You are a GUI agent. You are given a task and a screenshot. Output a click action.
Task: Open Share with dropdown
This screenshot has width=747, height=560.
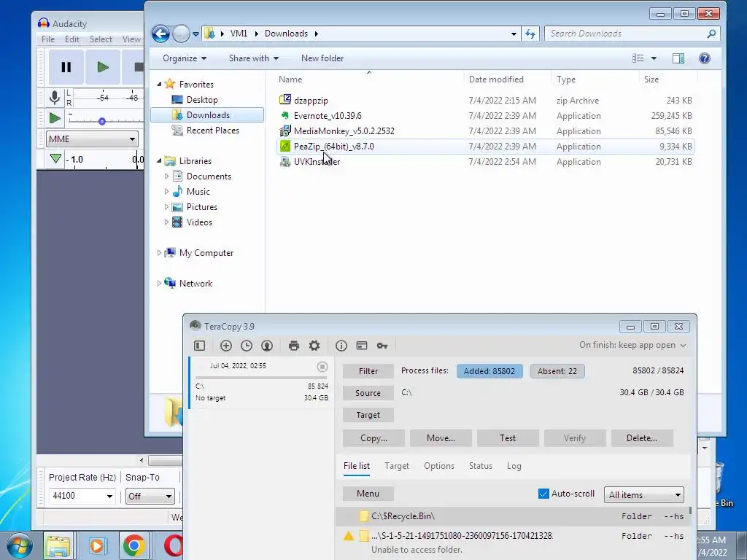pyautogui.click(x=253, y=58)
